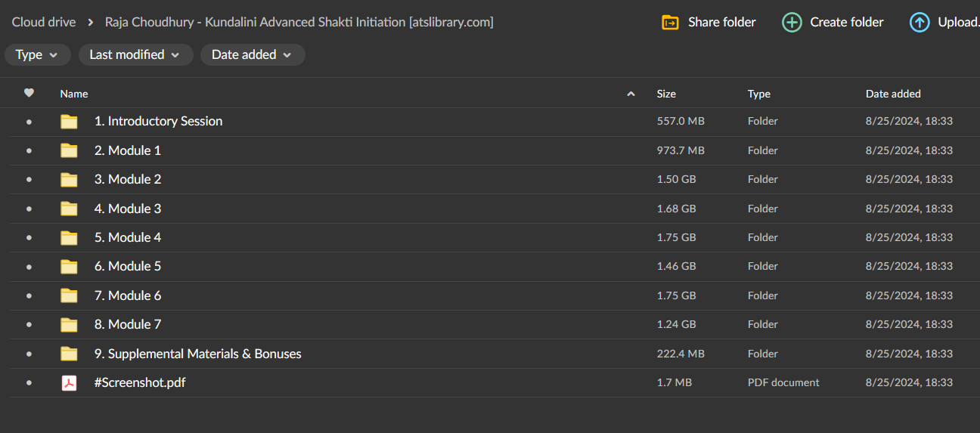Click the PDF icon for #Screenshot.pdf

(69, 383)
